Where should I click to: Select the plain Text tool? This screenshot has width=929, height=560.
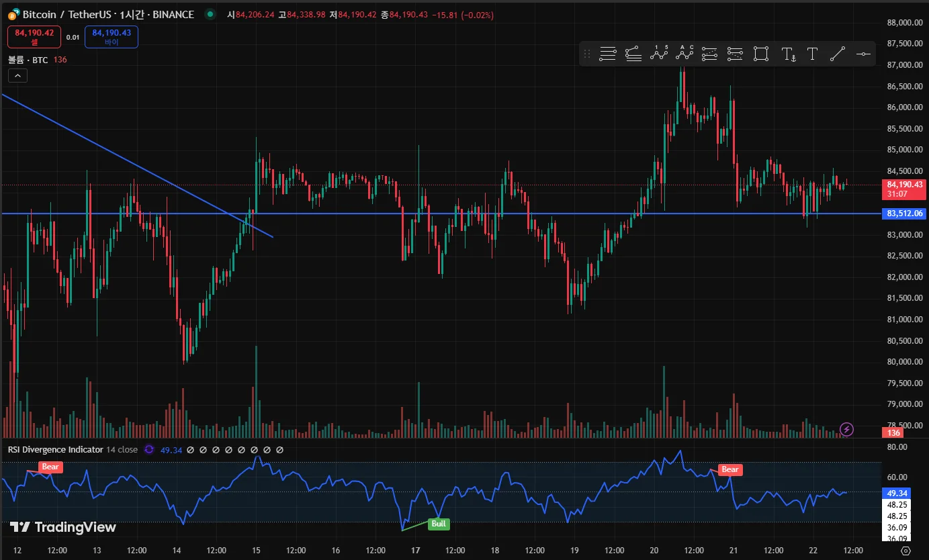pos(812,54)
